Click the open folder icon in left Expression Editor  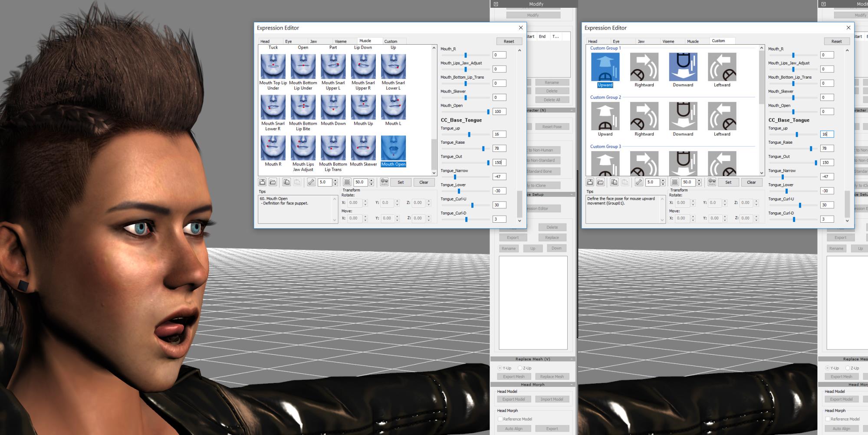tap(273, 182)
